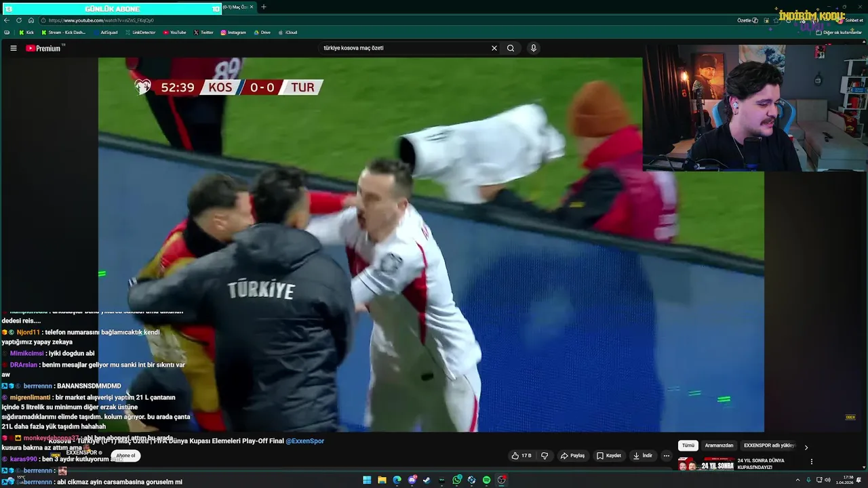Clear the search query with X
868x488 pixels.
pyautogui.click(x=494, y=48)
